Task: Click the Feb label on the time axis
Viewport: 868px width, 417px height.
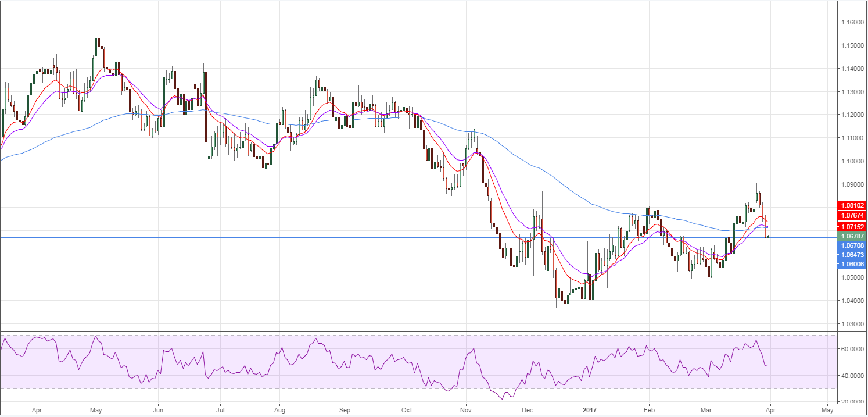Action: [649, 409]
